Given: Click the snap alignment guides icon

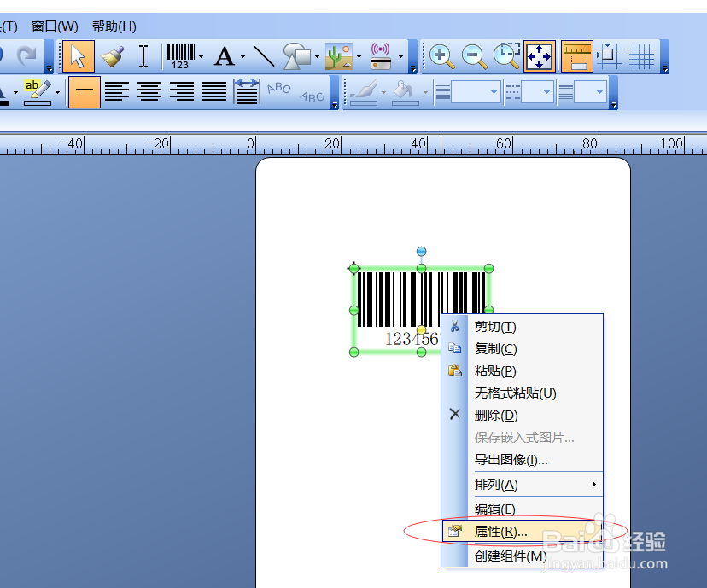Looking at the screenshot, I should [x=610, y=56].
